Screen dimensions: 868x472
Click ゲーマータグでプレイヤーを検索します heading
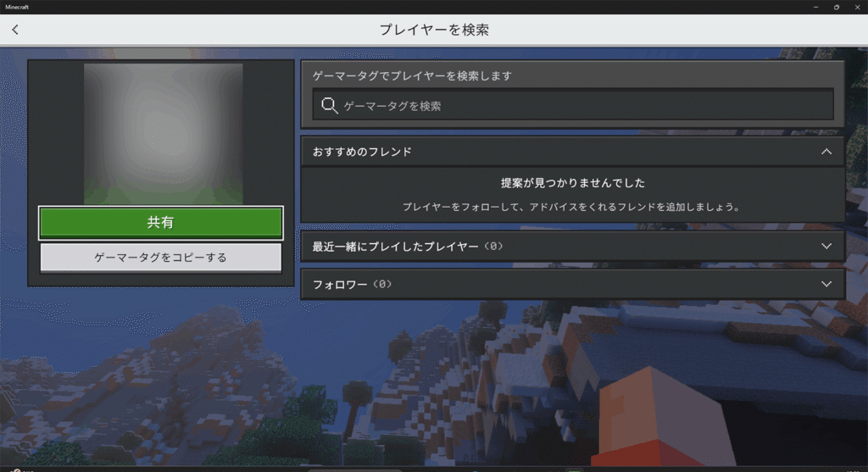pyautogui.click(x=413, y=75)
